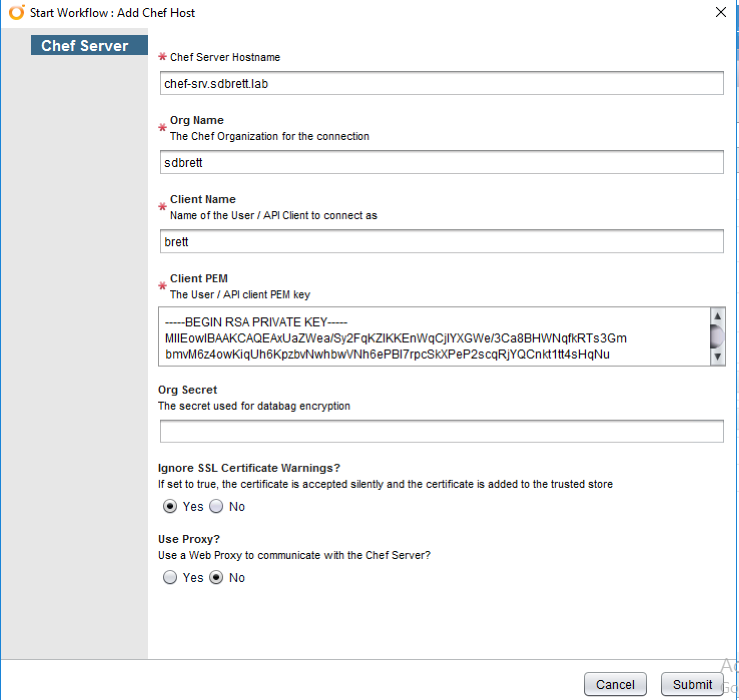Click the Client PEM scrollbar thumb
The image size is (739, 700).
pyautogui.click(x=717, y=336)
